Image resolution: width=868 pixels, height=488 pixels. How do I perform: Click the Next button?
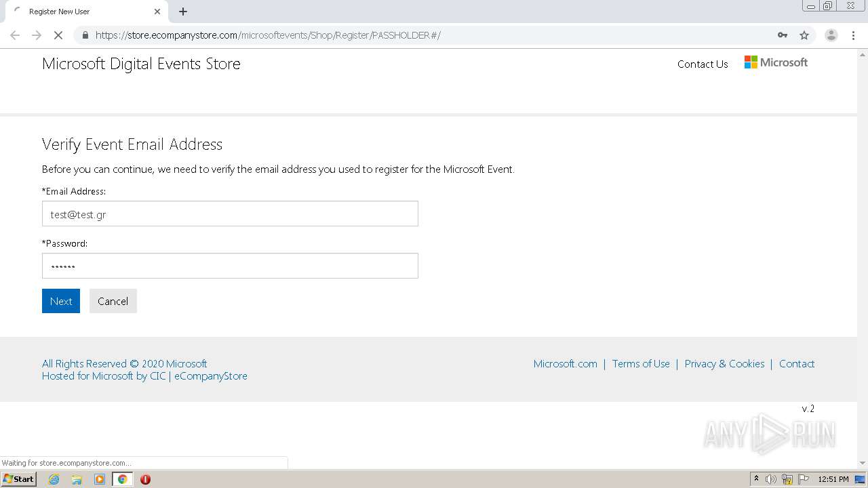tap(61, 301)
